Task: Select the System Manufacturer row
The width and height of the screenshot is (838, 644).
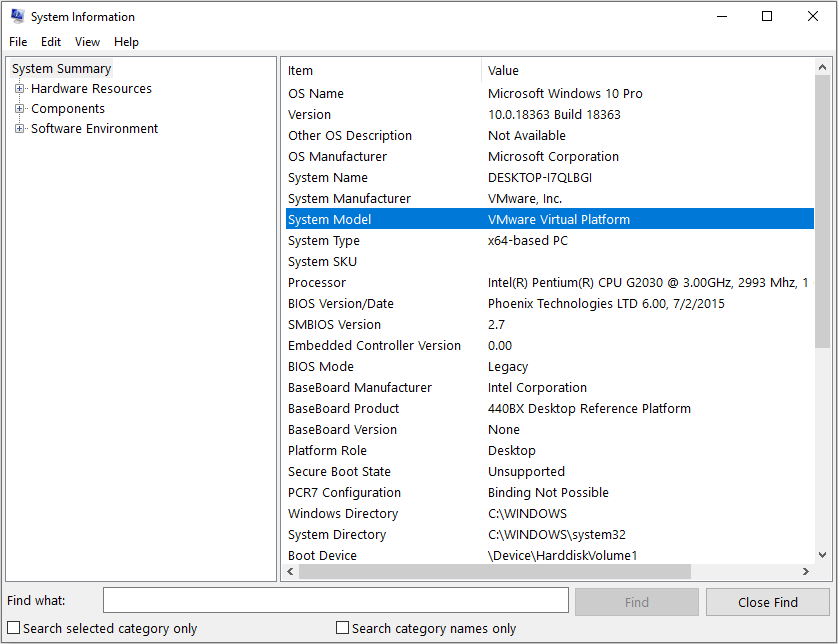Action: (550, 198)
